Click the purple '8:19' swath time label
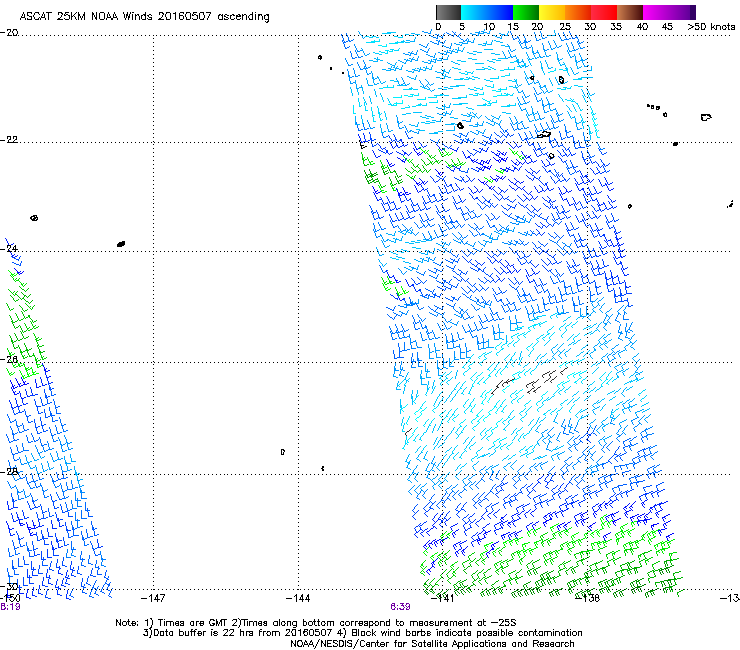 click(x=10, y=607)
